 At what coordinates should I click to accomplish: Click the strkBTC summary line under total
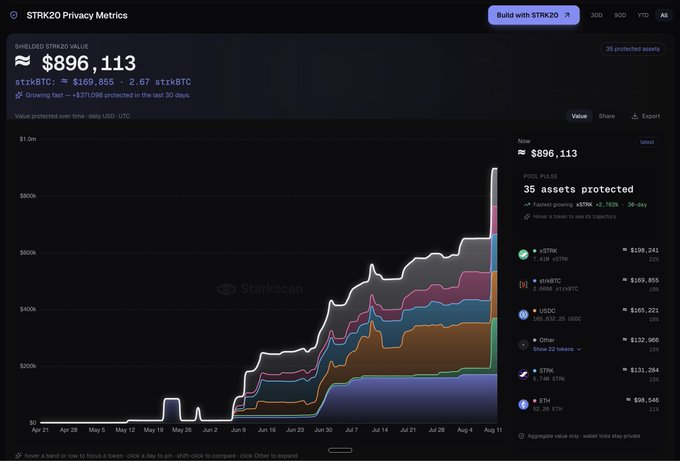(x=103, y=82)
